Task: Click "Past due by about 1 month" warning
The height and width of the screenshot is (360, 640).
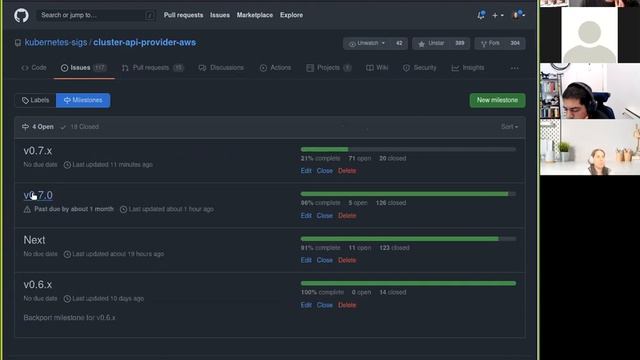Action: (x=73, y=209)
